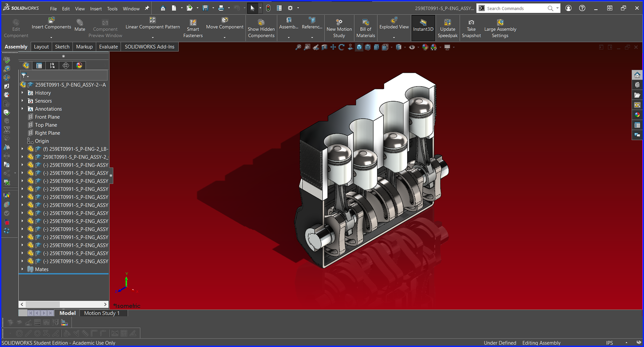Viewport: 644px width, 347px height.
Task: Switch to the Evaluate tab
Action: (108, 47)
